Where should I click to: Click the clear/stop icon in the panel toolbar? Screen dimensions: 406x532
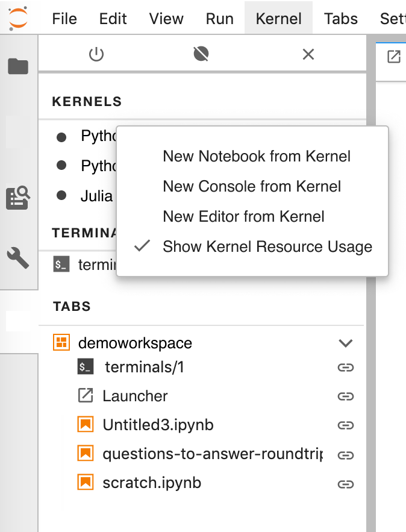201,54
